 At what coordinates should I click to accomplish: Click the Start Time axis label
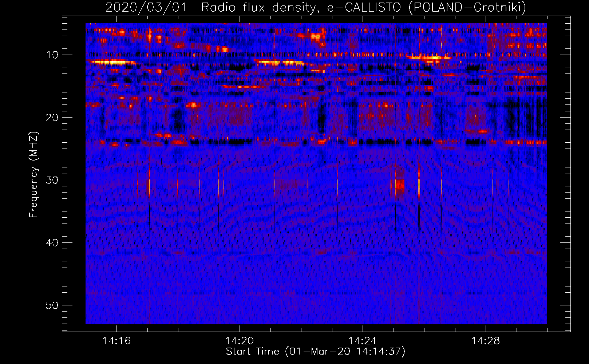(x=316, y=352)
